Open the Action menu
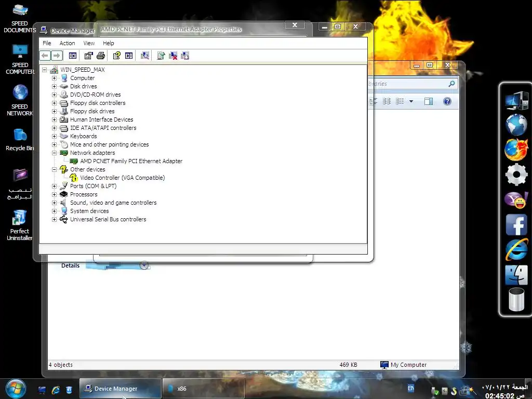The height and width of the screenshot is (399, 532). [x=67, y=43]
